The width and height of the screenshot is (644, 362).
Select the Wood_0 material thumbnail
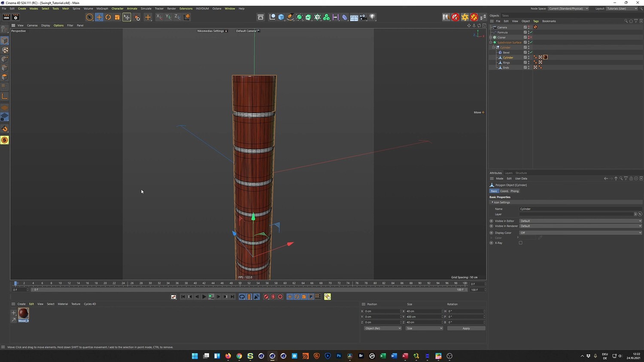(24, 313)
